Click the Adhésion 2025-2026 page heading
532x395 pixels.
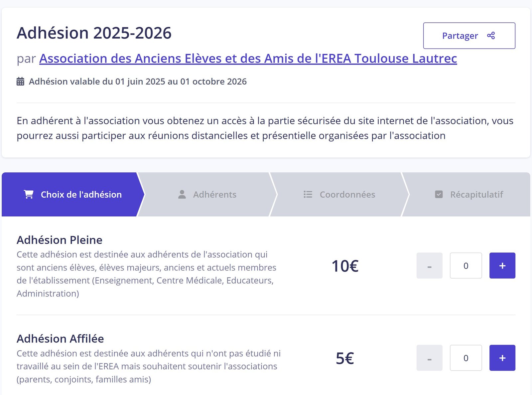[94, 33]
